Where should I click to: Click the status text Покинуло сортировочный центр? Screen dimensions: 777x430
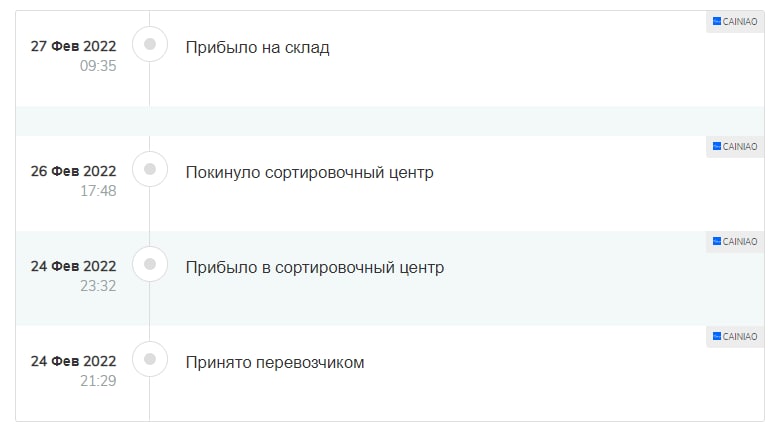click(310, 172)
